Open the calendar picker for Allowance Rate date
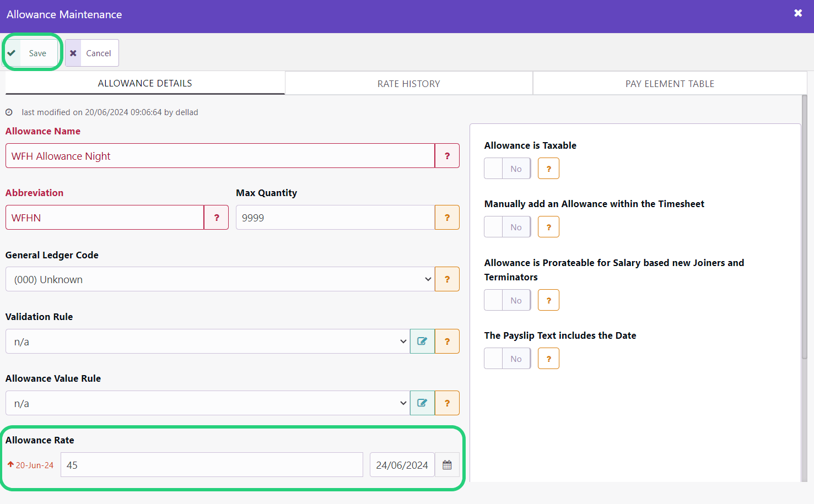Viewport: 814px width, 504px height. tap(447, 465)
